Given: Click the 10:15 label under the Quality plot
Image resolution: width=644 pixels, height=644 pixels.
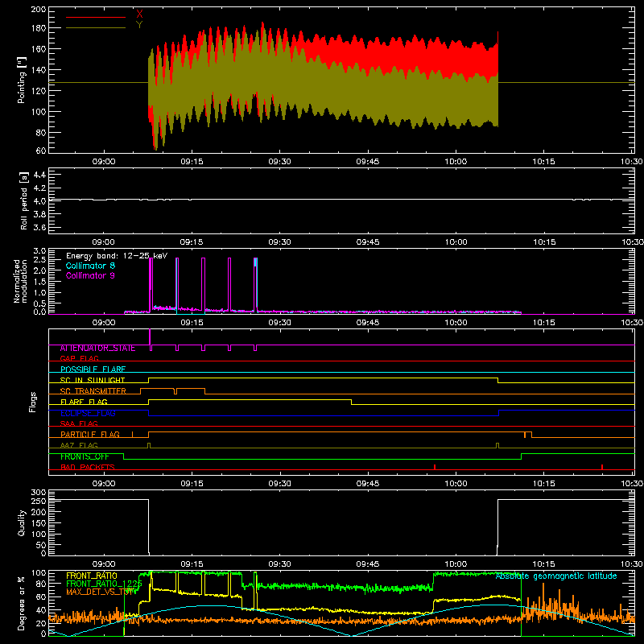Looking at the screenshot, I should point(544,564).
